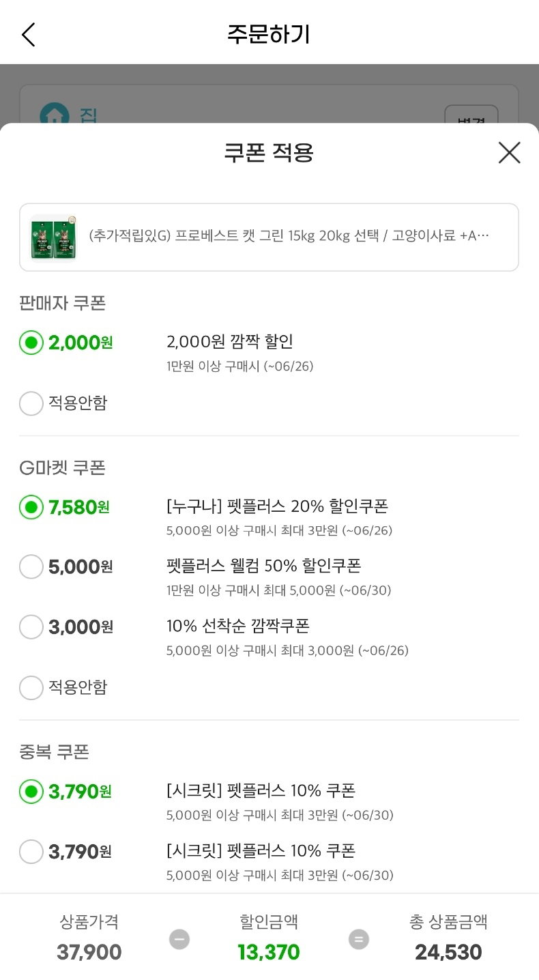Tap the minus icon in price summary
This screenshot has height=980, width=539.
pos(179,940)
